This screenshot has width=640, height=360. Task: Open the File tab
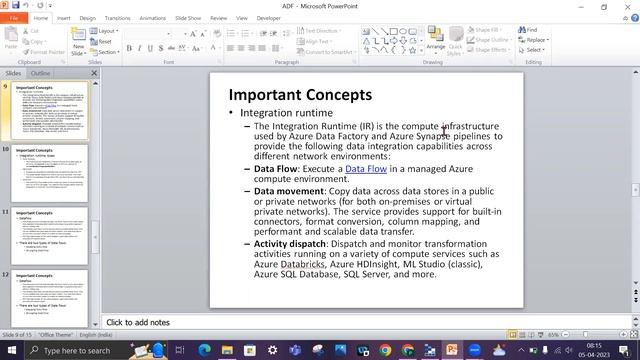14,18
